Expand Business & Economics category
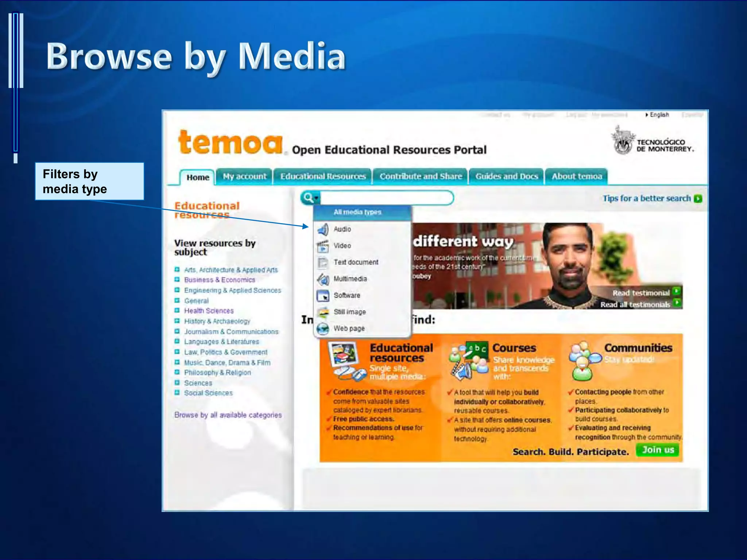Viewport: 747px width, 560px height. [x=177, y=280]
